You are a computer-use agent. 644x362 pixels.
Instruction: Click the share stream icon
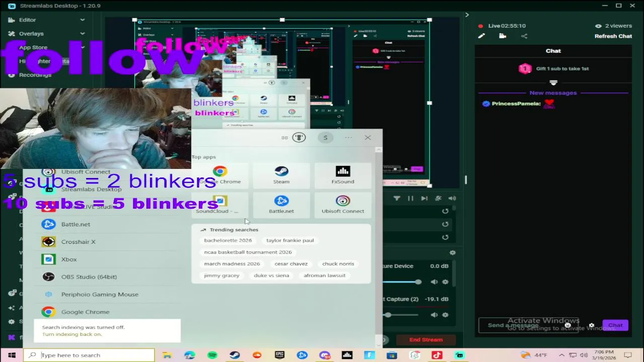click(x=524, y=36)
